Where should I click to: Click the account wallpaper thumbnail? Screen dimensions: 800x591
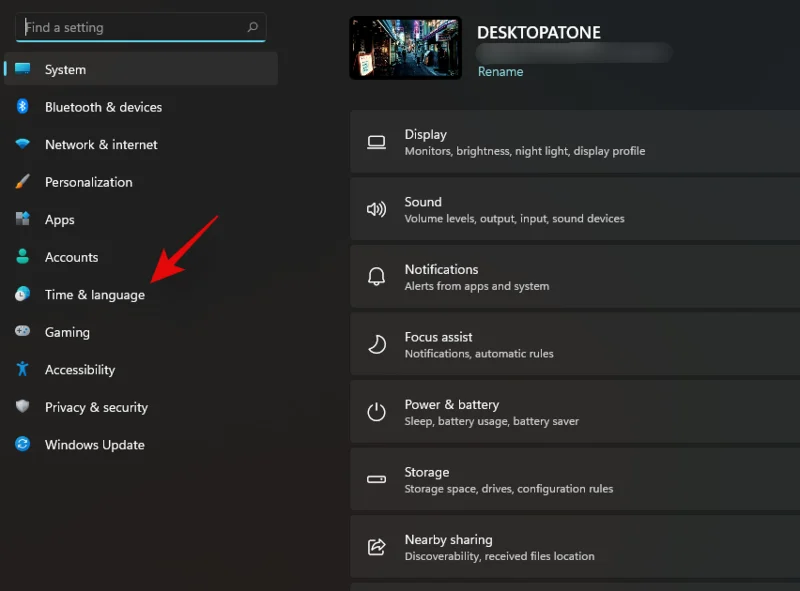click(x=405, y=48)
